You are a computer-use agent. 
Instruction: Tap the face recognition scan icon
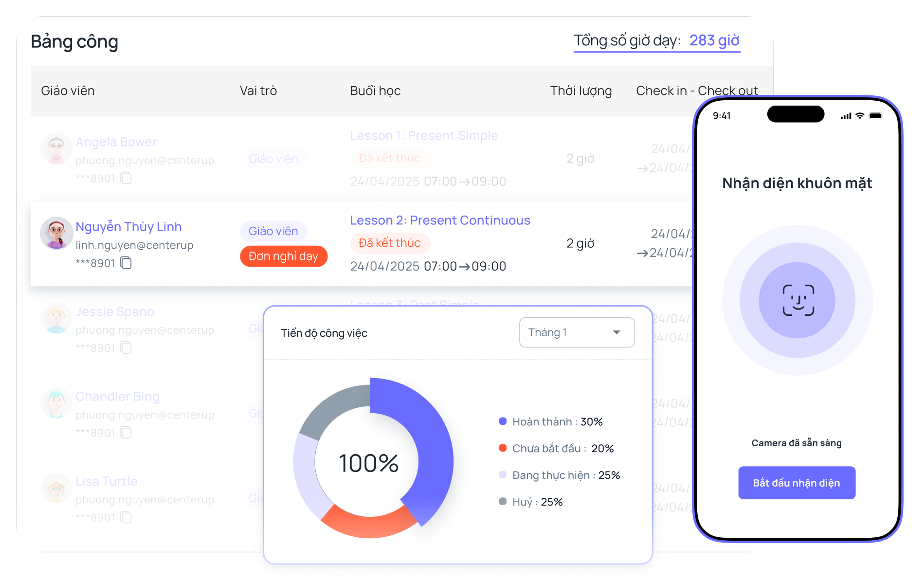[x=797, y=300]
